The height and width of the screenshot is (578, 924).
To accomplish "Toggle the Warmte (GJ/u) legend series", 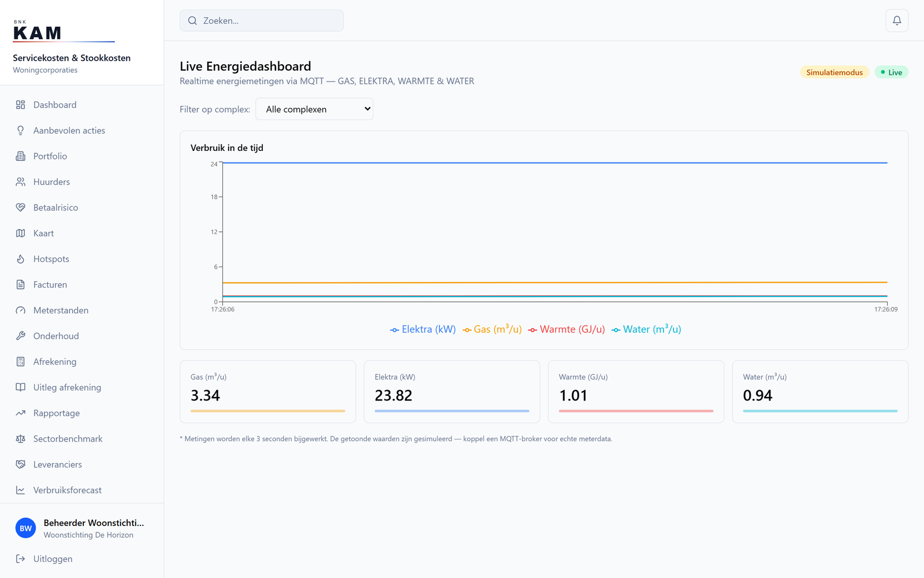I will pos(567,329).
